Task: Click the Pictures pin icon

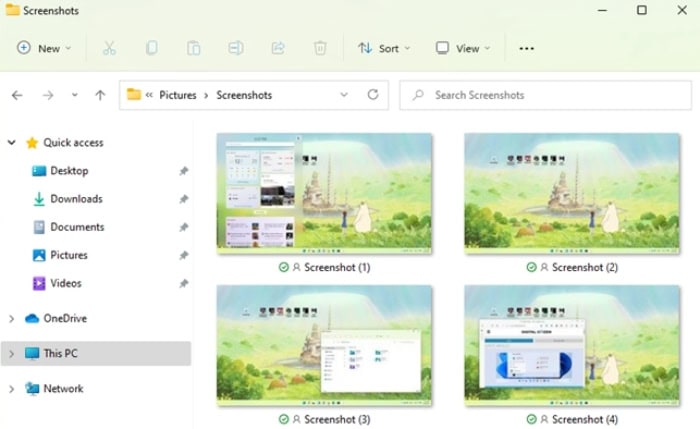Action: 183,255
